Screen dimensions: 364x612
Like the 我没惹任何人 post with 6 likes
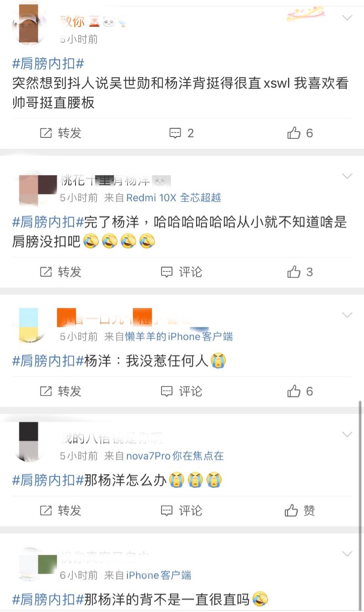(300, 391)
